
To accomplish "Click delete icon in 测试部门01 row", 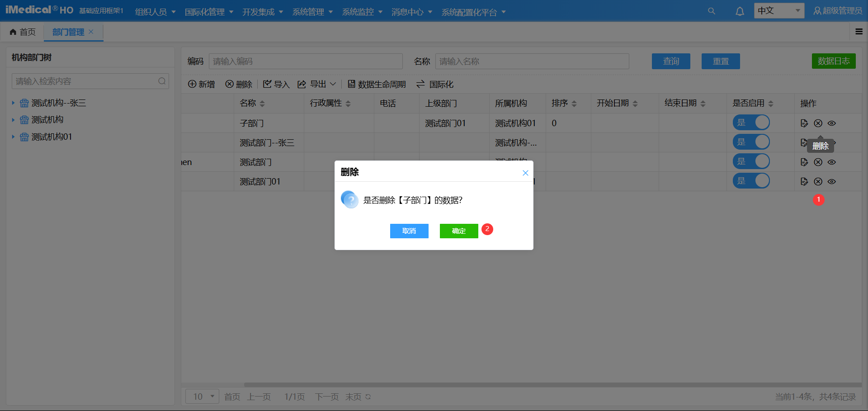I will (x=818, y=181).
